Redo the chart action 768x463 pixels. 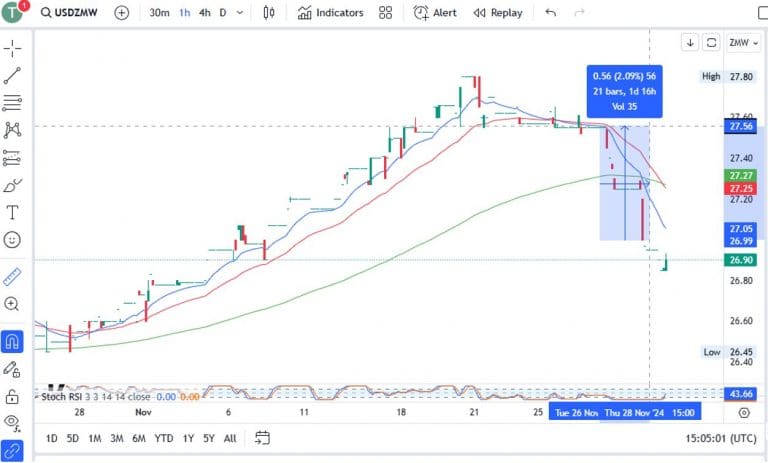[x=579, y=13]
